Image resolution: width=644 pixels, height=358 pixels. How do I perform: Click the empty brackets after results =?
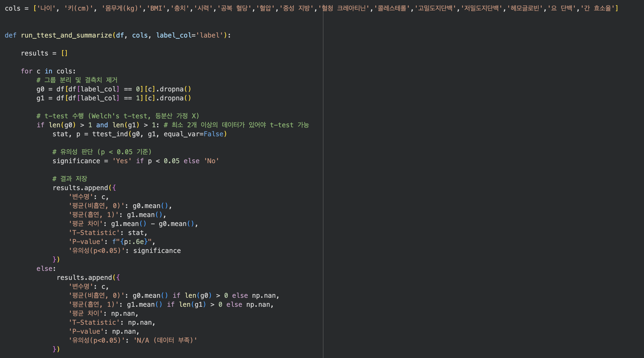point(64,53)
